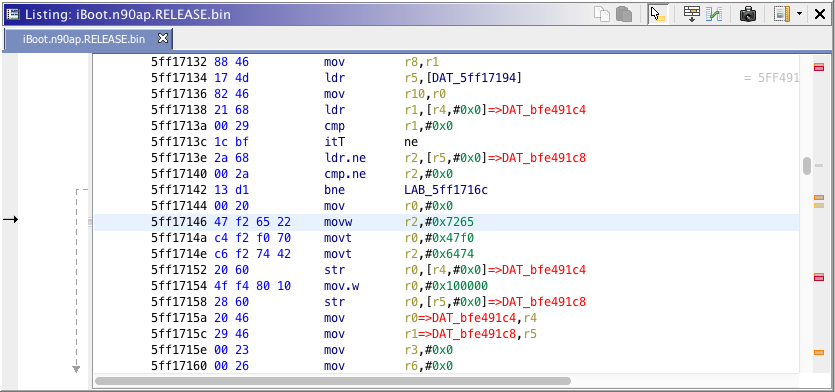Viewport: 835px width, 392px height.
Task: Click the cmp.ne mnemonic at 5ff17140
Action: click(345, 174)
